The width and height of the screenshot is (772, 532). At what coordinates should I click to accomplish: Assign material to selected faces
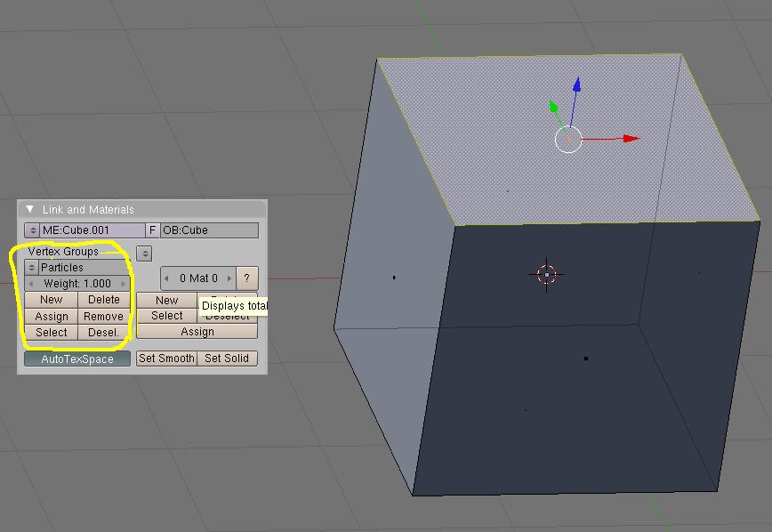(x=197, y=332)
